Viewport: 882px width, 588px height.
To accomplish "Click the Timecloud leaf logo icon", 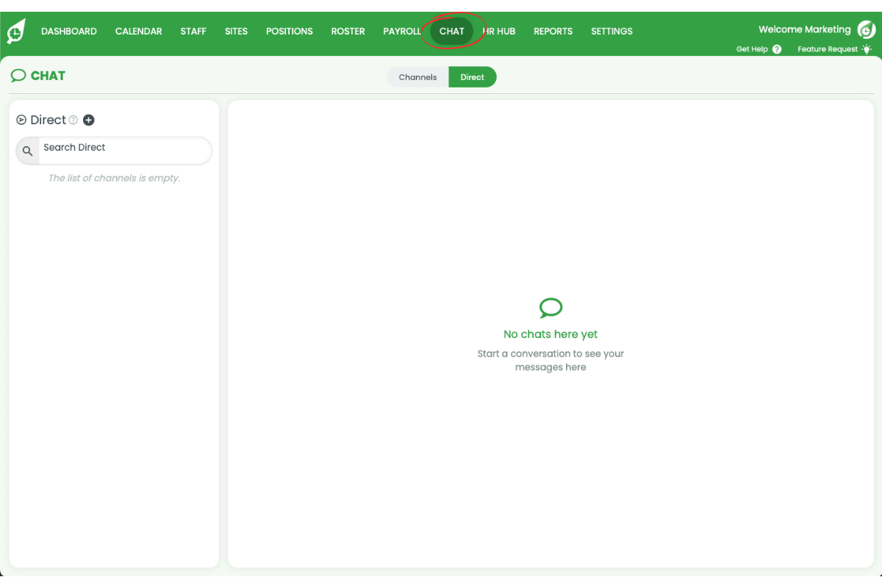I will [x=15, y=29].
